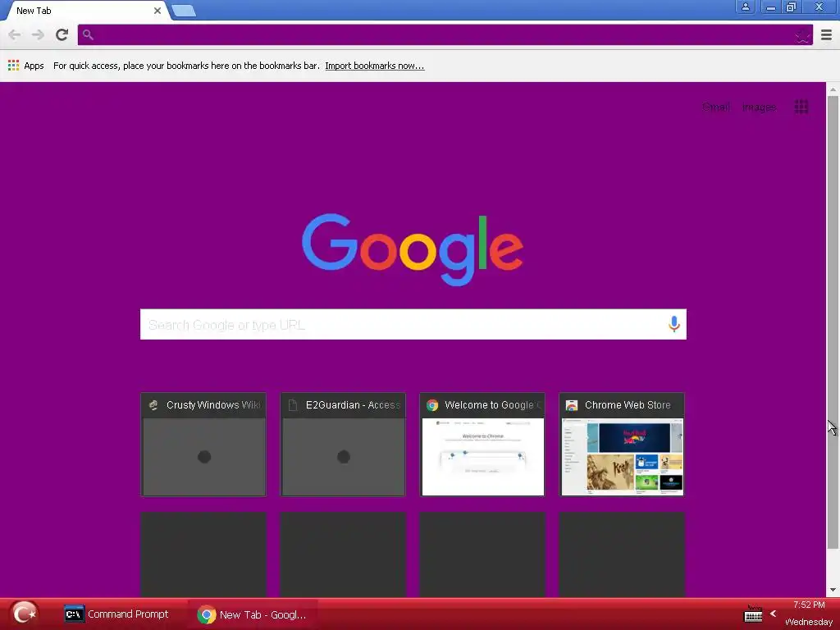Open the Start menu flag button
Screen dimensions: 840x630
24,614
